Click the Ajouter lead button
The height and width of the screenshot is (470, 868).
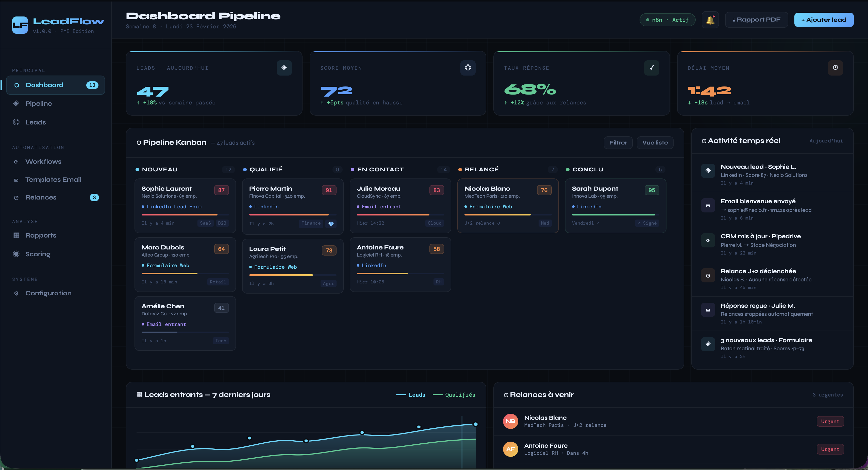click(824, 20)
